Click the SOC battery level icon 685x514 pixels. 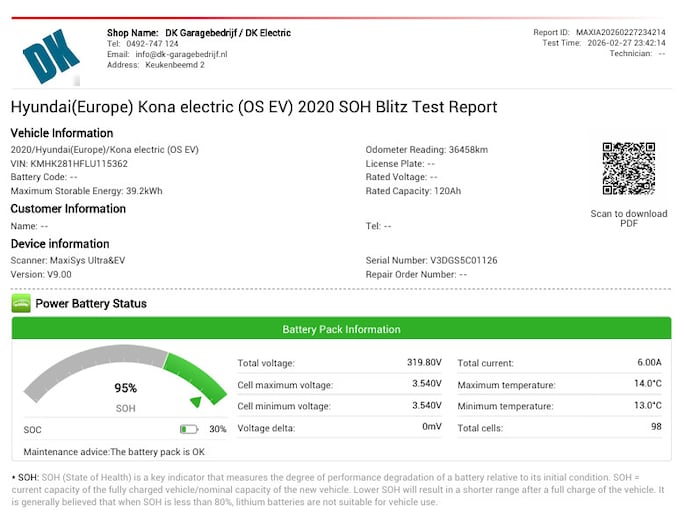point(189,429)
